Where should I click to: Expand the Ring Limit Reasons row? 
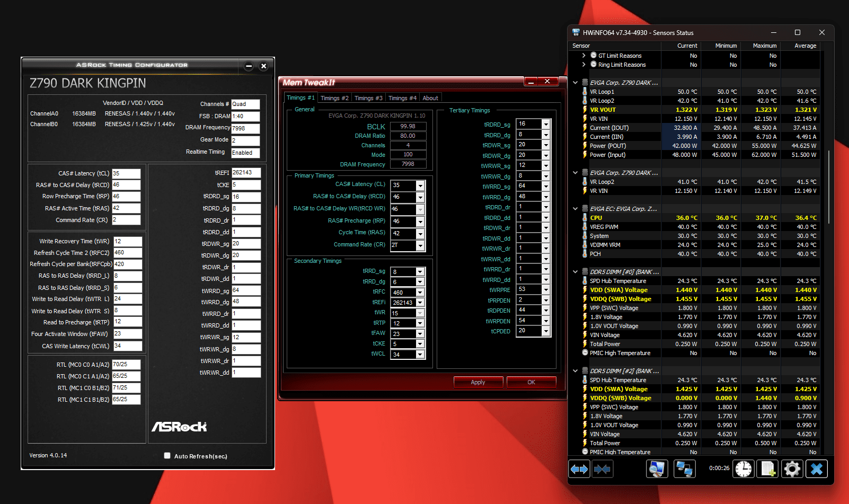point(584,64)
